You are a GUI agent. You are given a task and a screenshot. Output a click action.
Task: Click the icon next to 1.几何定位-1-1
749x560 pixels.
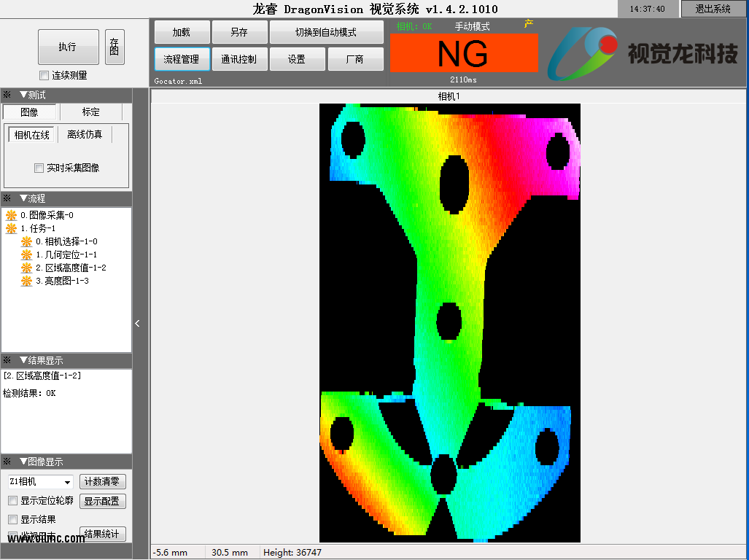[x=27, y=254]
